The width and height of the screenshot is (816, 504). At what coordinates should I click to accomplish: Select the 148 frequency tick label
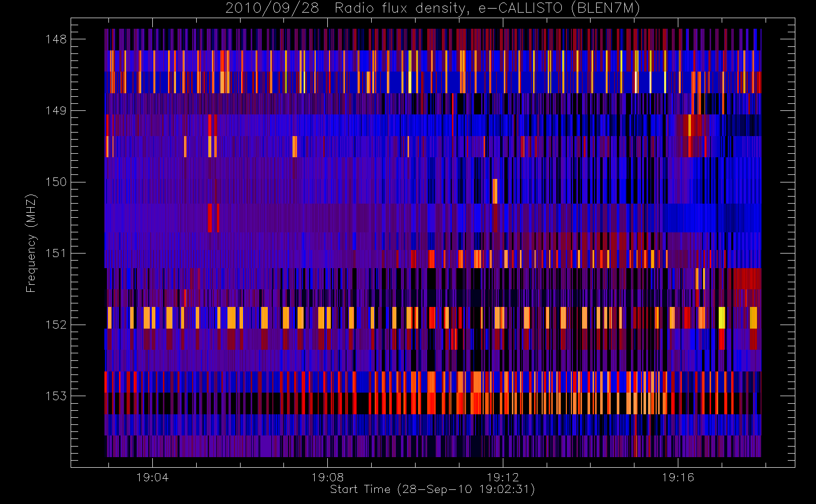point(56,39)
